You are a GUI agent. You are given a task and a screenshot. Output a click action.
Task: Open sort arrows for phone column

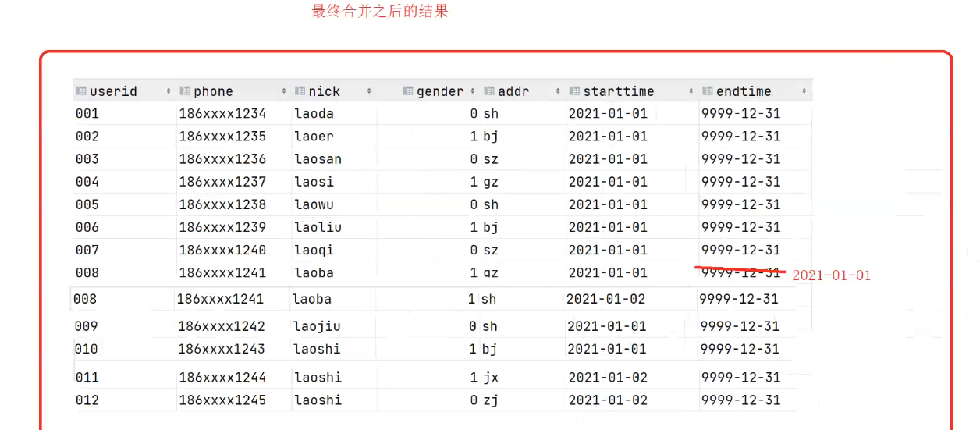pyautogui.click(x=286, y=91)
